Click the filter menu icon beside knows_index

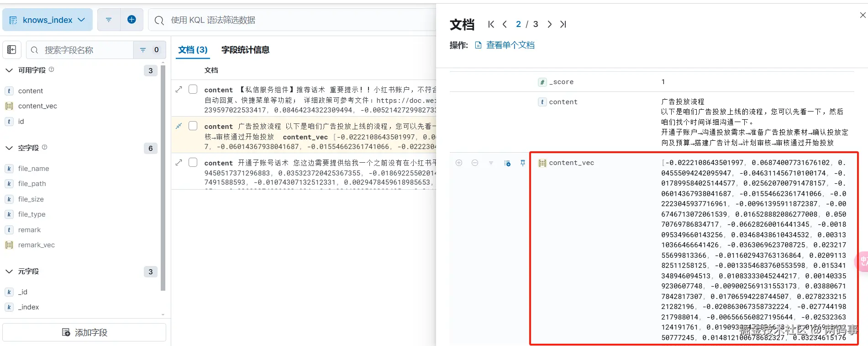point(109,20)
